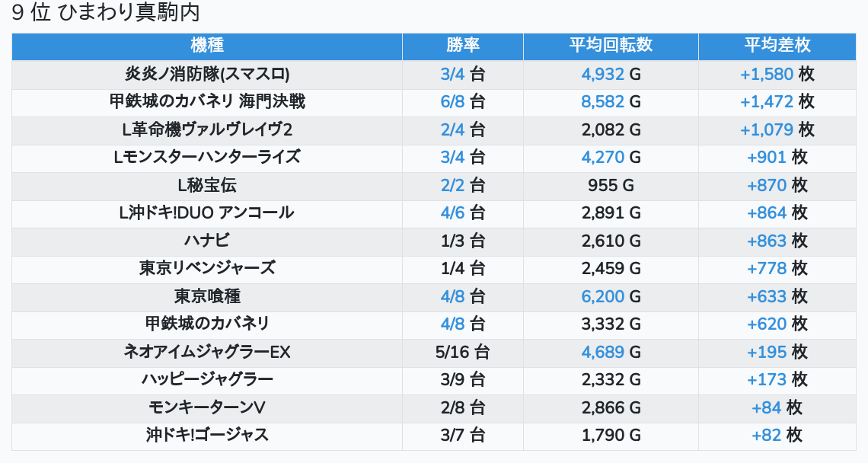This screenshot has width=868, height=463.
Task: Select the 8,582 G average spins cell
Action: tap(611, 102)
